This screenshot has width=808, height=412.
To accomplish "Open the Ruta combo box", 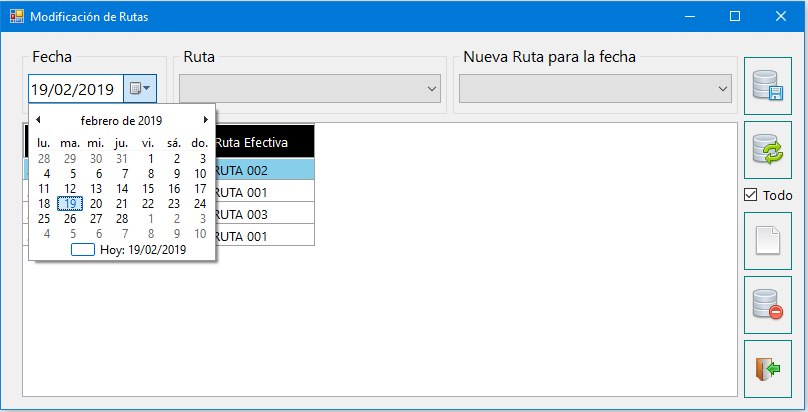I will point(310,89).
